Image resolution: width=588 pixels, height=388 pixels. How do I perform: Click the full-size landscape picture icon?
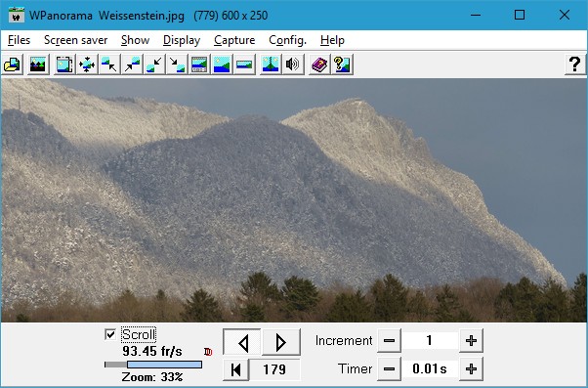(222, 65)
